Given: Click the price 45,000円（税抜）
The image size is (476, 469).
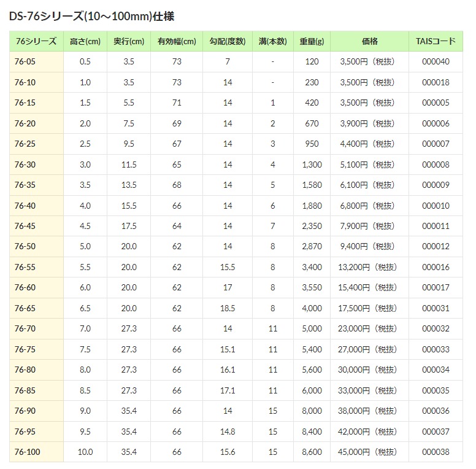Looking at the screenshot, I should (367, 452).
